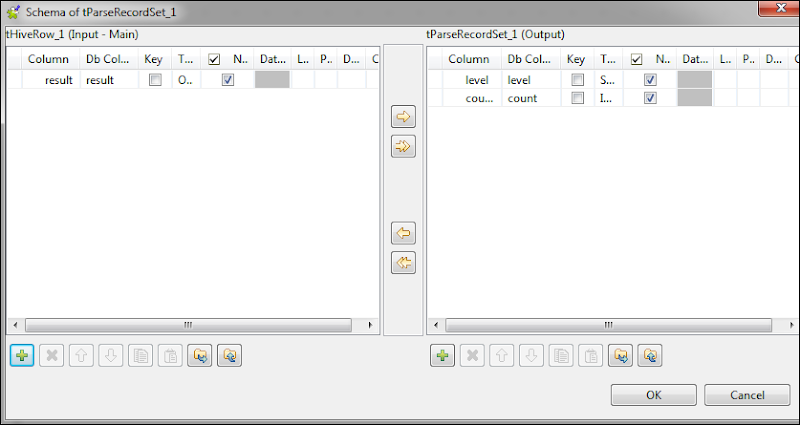Export output schema to file icon
This screenshot has width=800, height=425.
coord(649,355)
